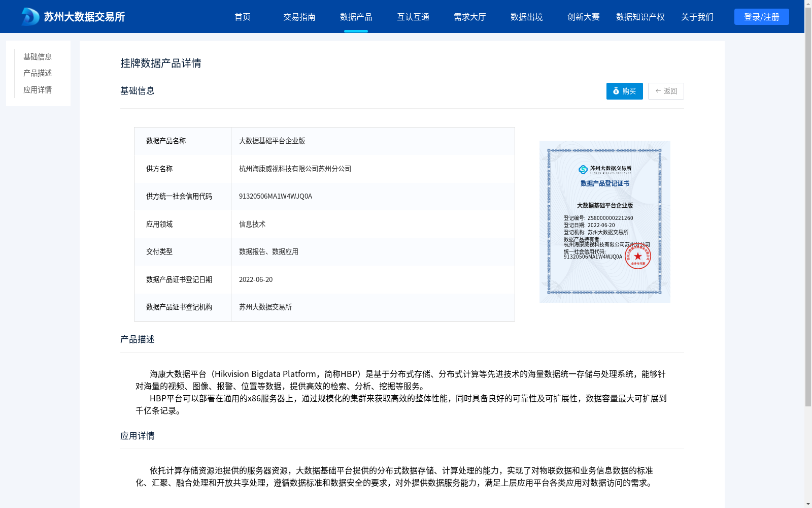Click the 数据产品证书登记机构 row label
This screenshot has height=508, width=812.
pos(179,307)
